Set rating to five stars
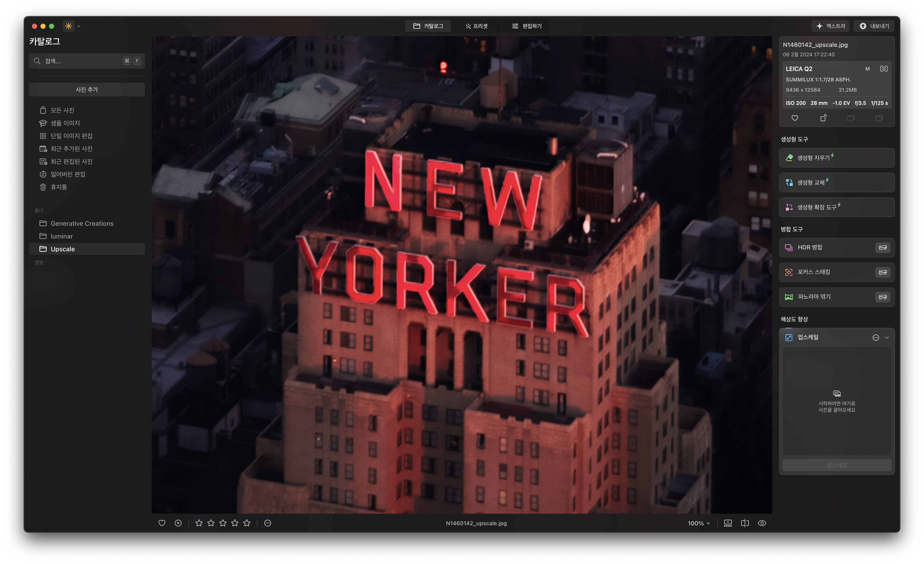The width and height of the screenshot is (924, 564). (x=247, y=523)
